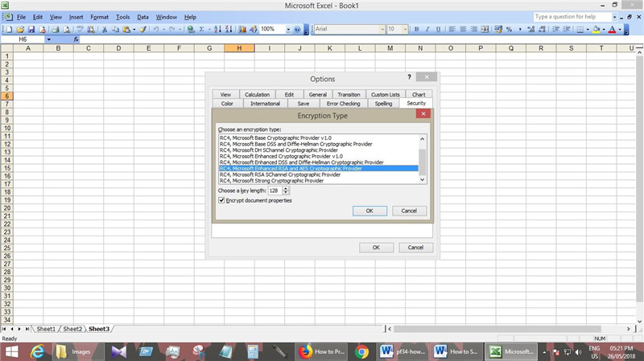Click the Windows Start button

pyautogui.click(x=11, y=351)
